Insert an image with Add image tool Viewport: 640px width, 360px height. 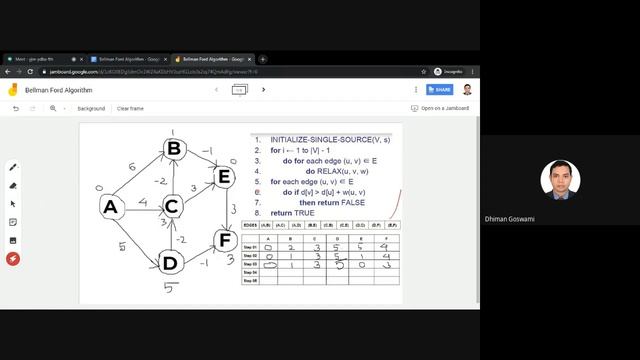13,240
